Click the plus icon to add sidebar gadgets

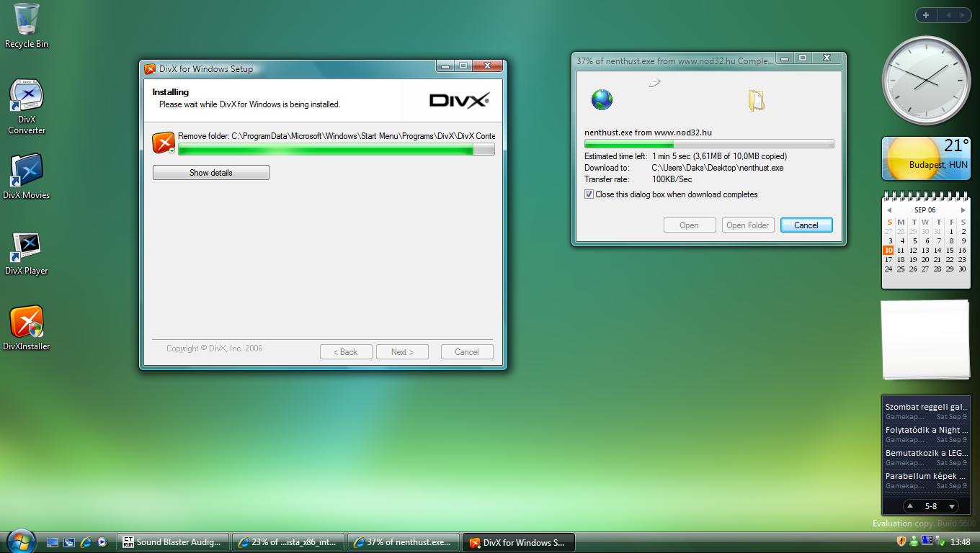pos(926,14)
